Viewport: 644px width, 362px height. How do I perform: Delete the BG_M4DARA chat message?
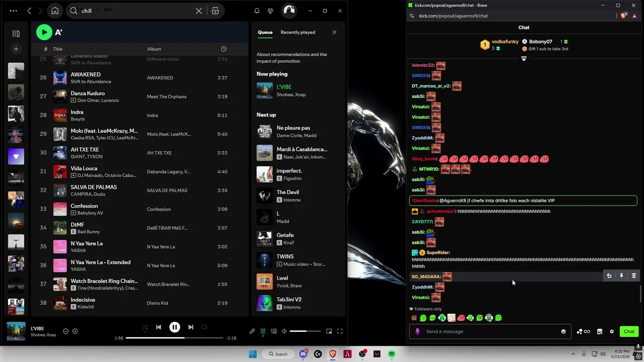[x=633, y=276]
